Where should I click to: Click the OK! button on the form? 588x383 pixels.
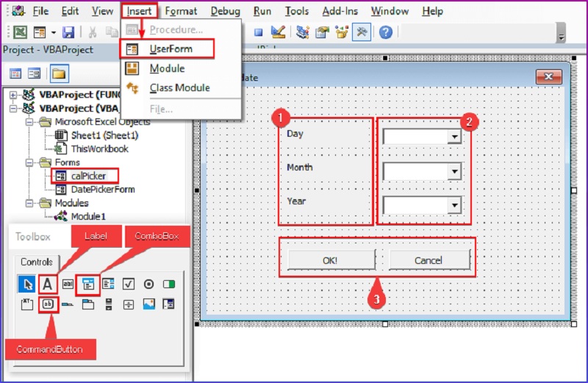(x=331, y=259)
